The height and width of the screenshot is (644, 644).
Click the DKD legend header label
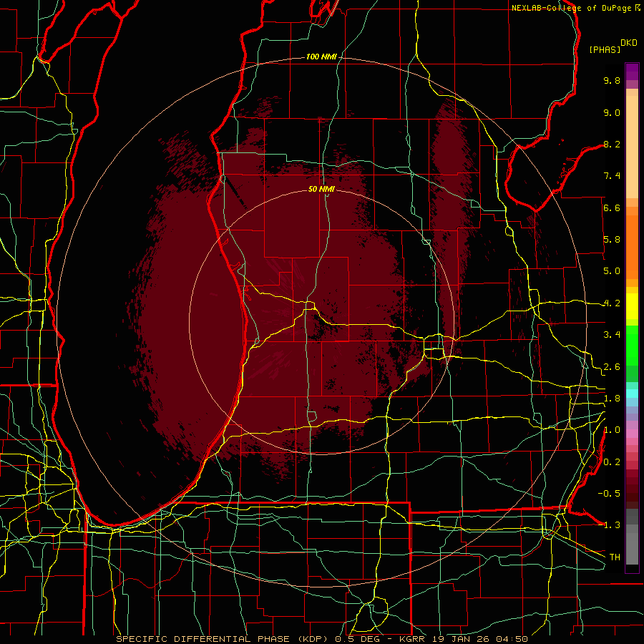point(628,43)
